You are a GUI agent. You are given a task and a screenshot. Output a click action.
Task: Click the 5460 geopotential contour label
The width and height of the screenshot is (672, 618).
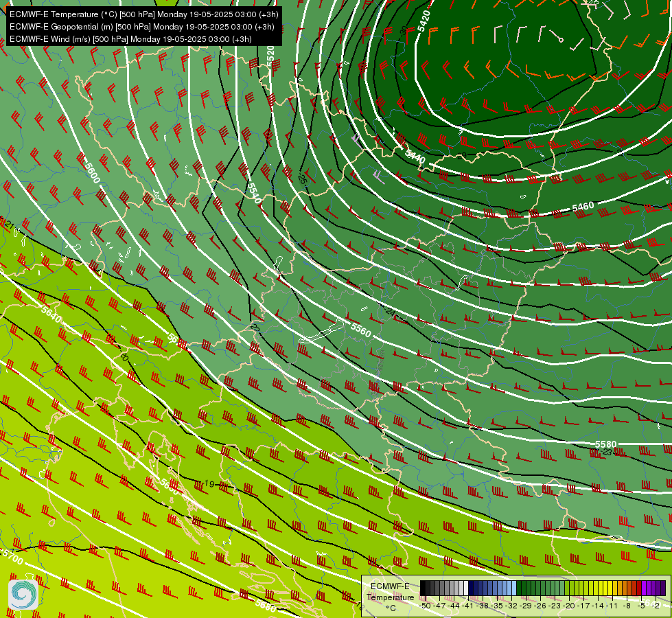click(583, 207)
